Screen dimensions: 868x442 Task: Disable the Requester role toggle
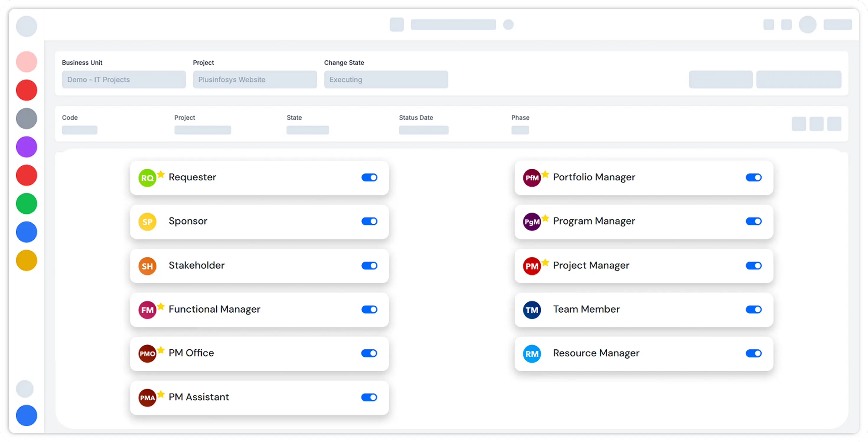370,177
